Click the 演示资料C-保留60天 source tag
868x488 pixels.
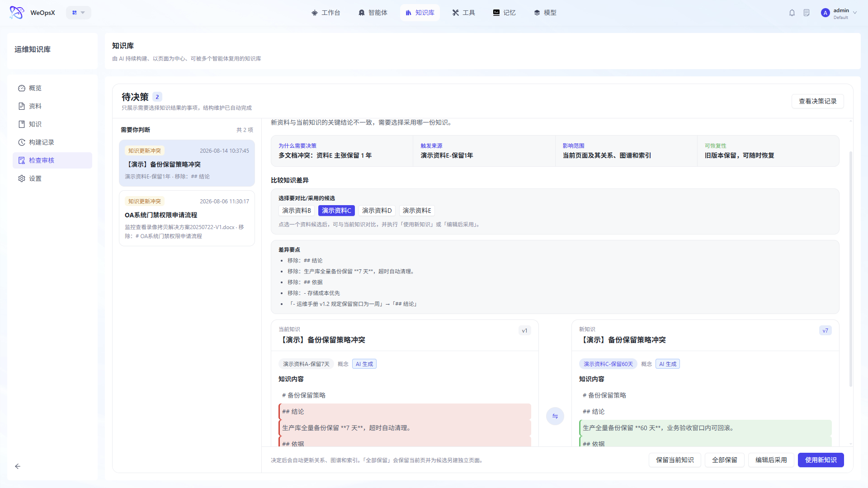(608, 364)
